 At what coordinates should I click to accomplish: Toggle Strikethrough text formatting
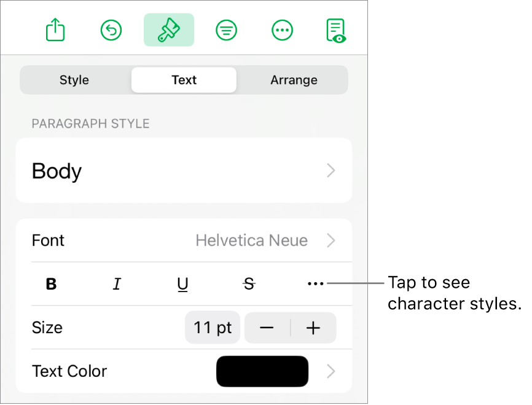(249, 284)
